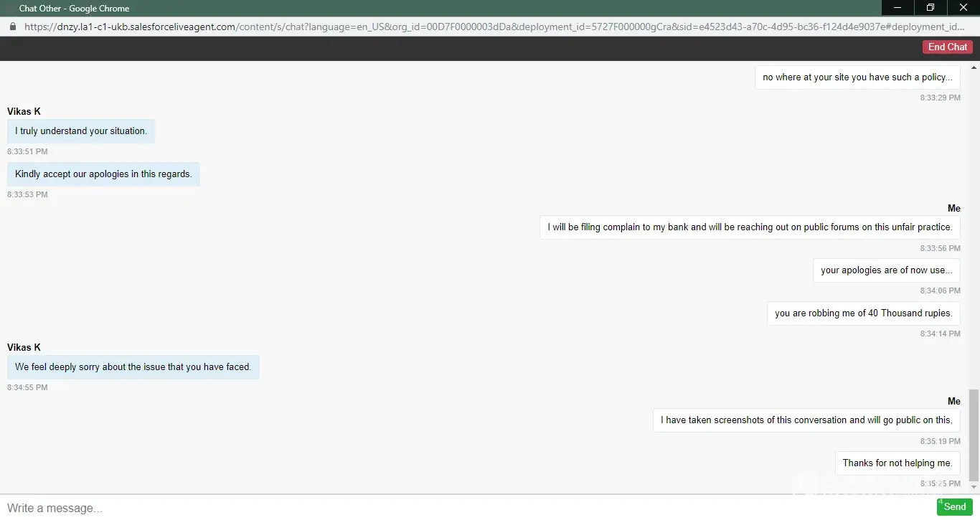This screenshot has width=980, height=520.
Task: Click the message about taking screenshots of this conversation
Action: point(806,420)
